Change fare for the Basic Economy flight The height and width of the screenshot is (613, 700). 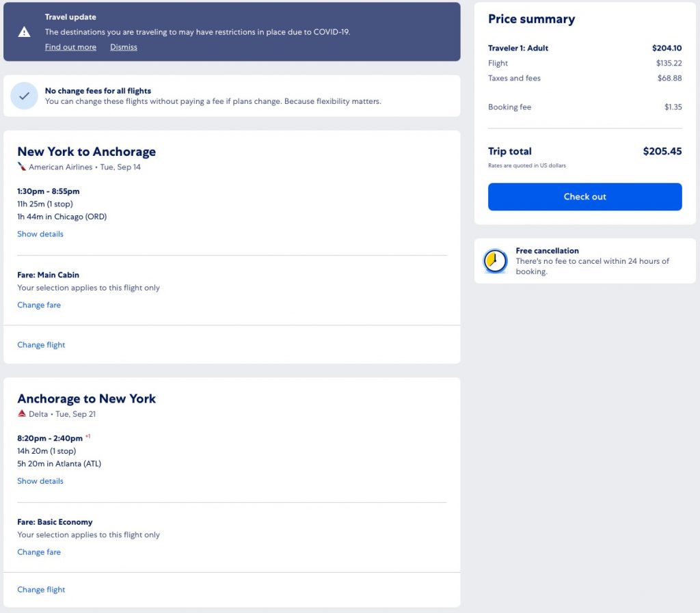(39, 552)
